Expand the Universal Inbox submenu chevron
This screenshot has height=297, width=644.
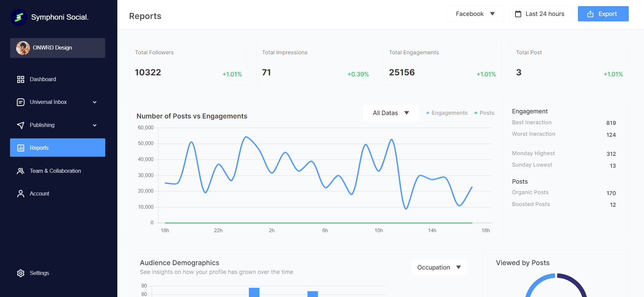(95, 102)
